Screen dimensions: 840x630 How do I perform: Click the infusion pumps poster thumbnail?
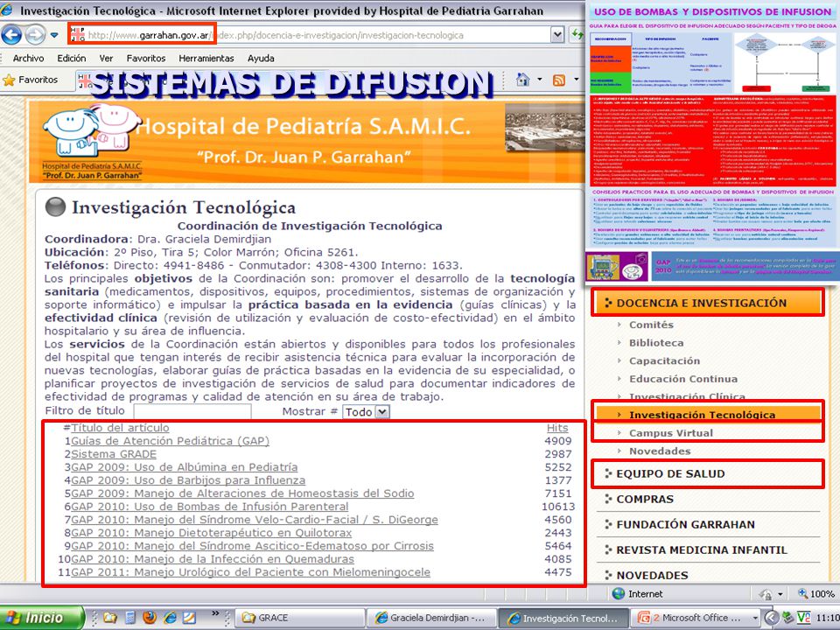(x=712, y=143)
